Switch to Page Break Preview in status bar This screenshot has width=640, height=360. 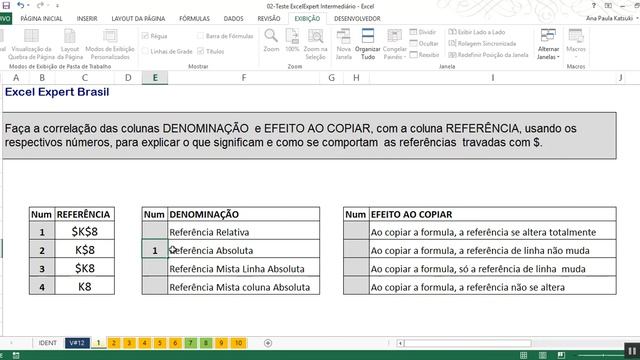[x=561, y=355]
